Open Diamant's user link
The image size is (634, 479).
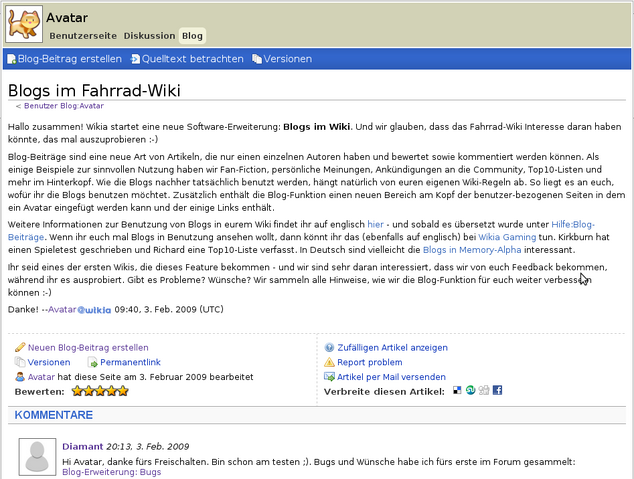82,447
